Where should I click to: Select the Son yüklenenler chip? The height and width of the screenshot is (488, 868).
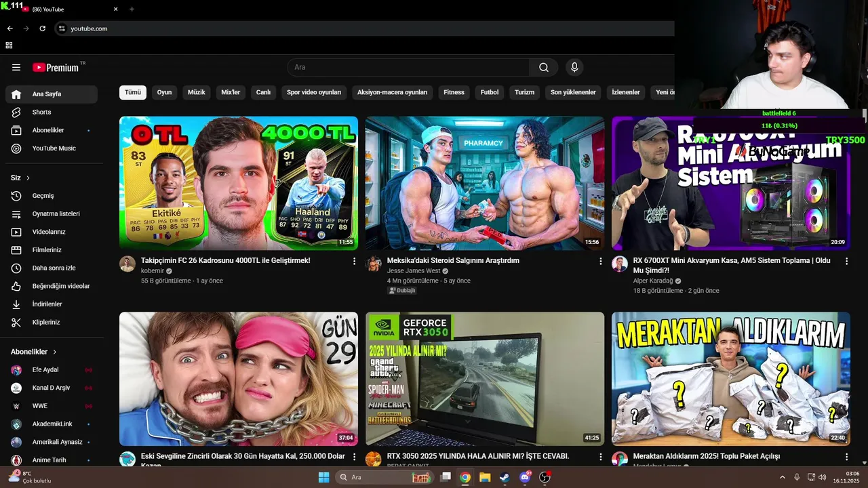[x=573, y=92]
